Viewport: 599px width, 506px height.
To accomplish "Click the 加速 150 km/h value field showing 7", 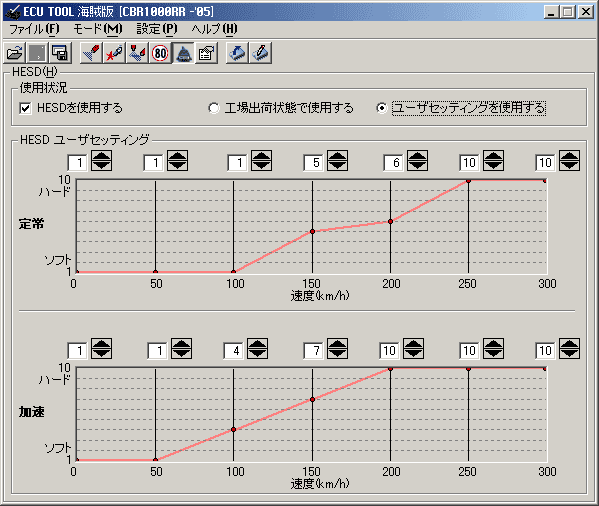I will point(313,351).
